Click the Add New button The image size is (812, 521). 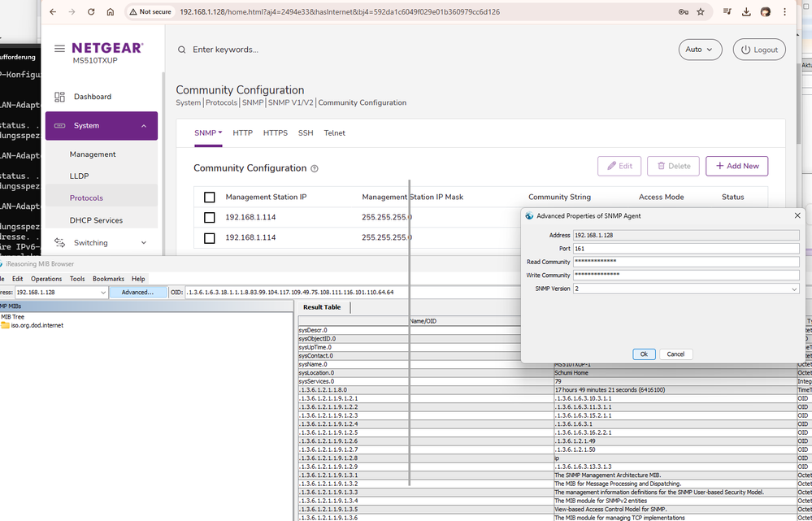[x=736, y=166]
